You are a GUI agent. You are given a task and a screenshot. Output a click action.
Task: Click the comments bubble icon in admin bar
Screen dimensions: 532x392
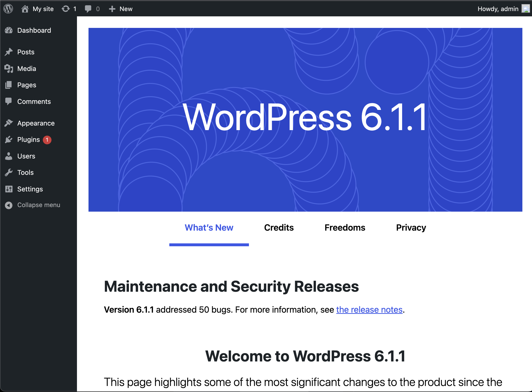click(88, 9)
